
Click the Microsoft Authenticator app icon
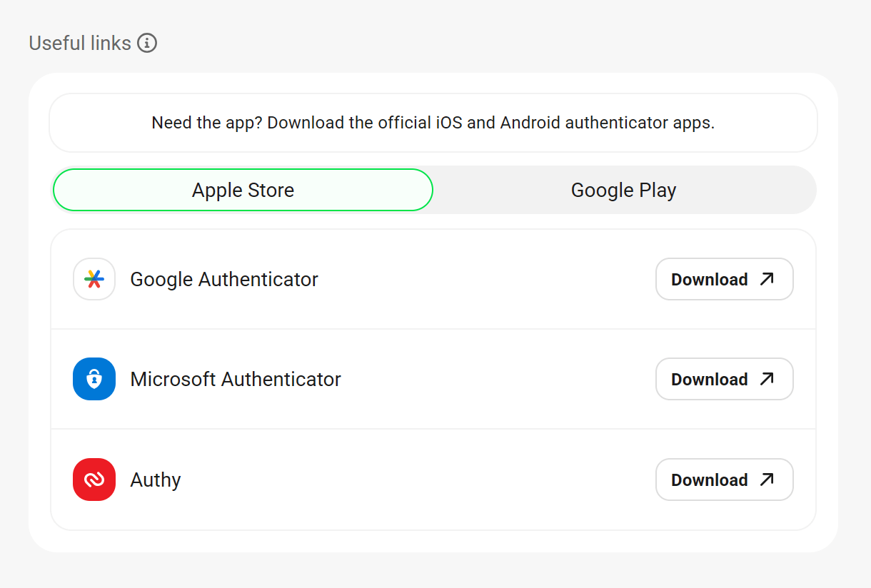94,379
